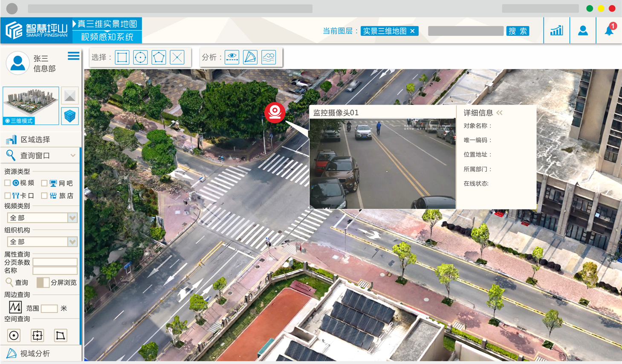Screen dimensions: 622x364
Task: Click the 分页条数 input field
Action: pyautogui.click(x=55, y=262)
